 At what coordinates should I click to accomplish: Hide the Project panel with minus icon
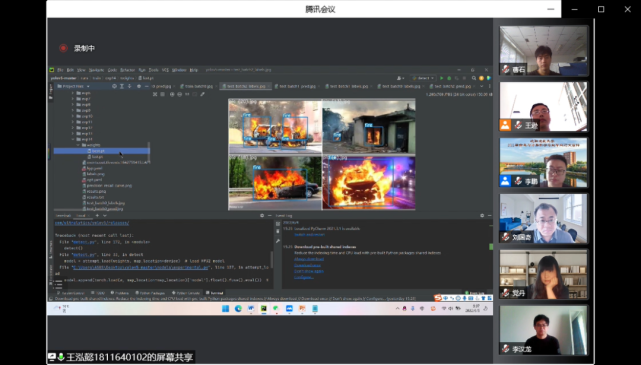click(x=147, y=86)
